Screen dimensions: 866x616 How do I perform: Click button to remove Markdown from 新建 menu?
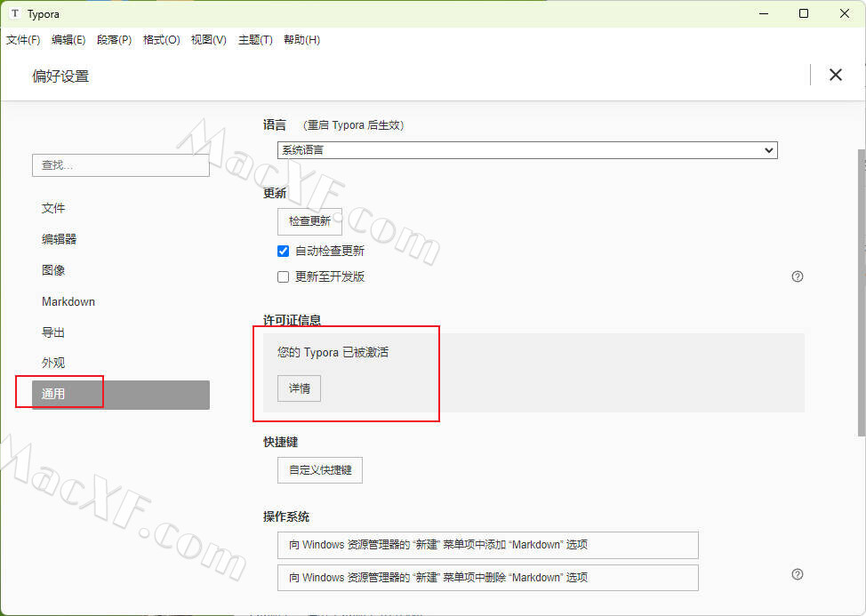(x=487, y=578)
